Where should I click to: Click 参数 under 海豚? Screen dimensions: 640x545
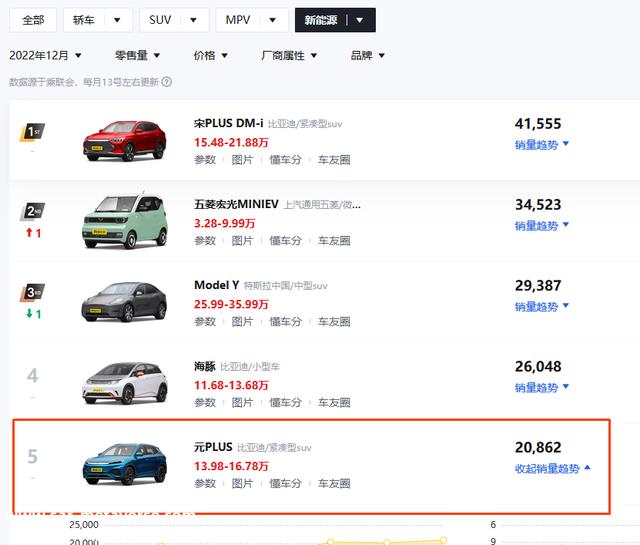[205, 403]
